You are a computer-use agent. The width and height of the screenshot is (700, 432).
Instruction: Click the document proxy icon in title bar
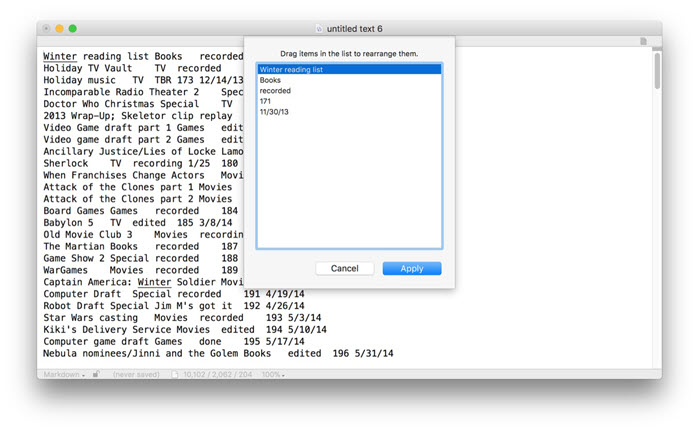pos(319,29)
